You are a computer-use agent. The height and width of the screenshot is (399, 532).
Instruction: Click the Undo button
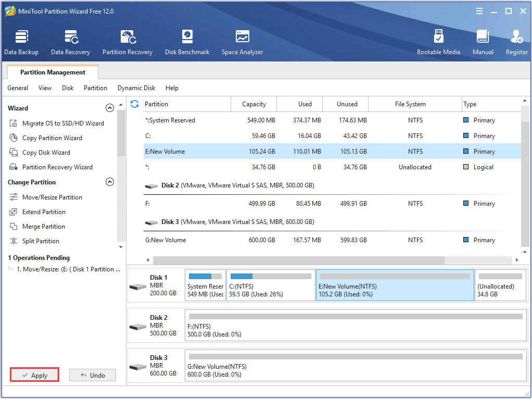point(93,375)
